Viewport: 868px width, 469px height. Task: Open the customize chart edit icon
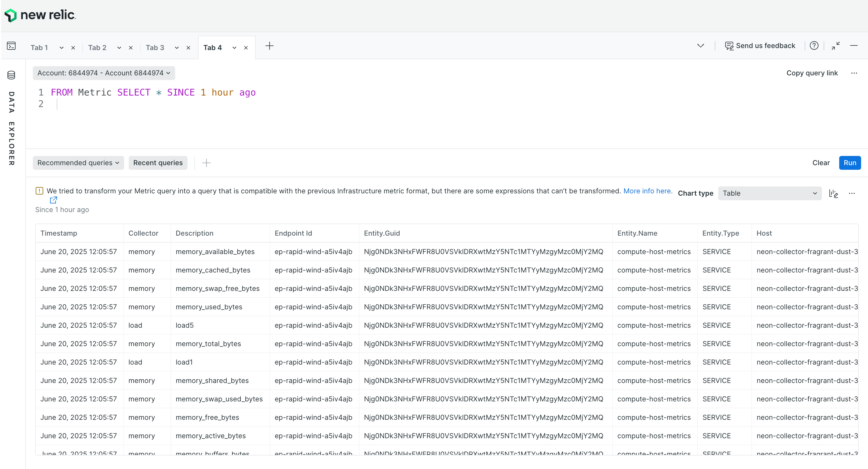834,193
